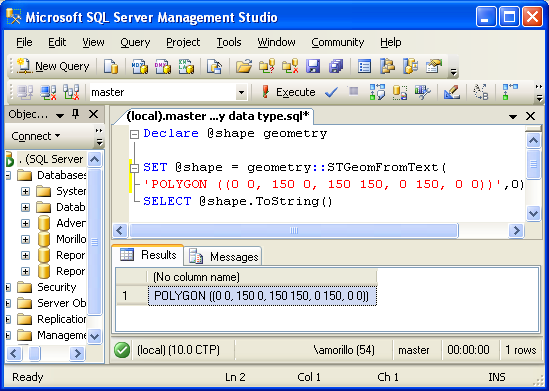Screen dimensions: 549x391
Task: Open the Edit menu
Action: pyautogui.click(x=57, y=42)
